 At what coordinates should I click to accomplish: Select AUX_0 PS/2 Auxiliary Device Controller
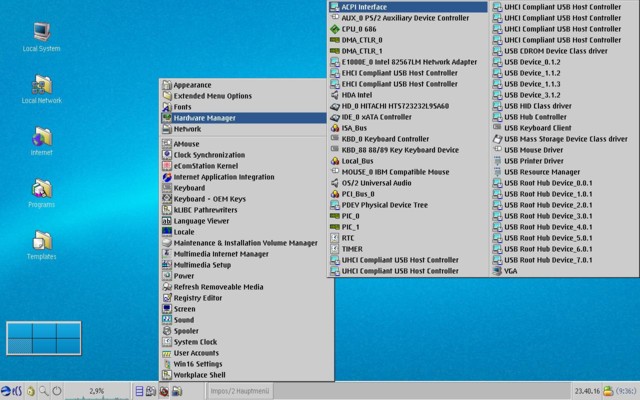pos(408,18)
